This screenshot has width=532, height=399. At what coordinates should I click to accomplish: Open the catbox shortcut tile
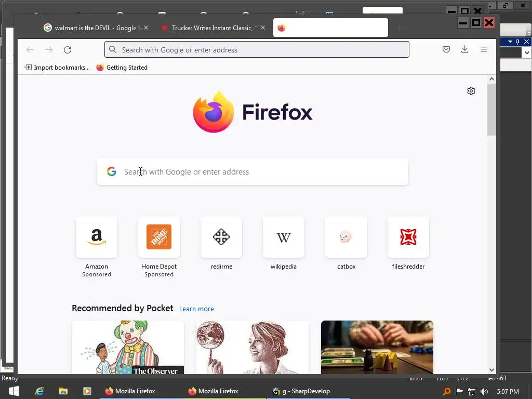coord(346,237)
